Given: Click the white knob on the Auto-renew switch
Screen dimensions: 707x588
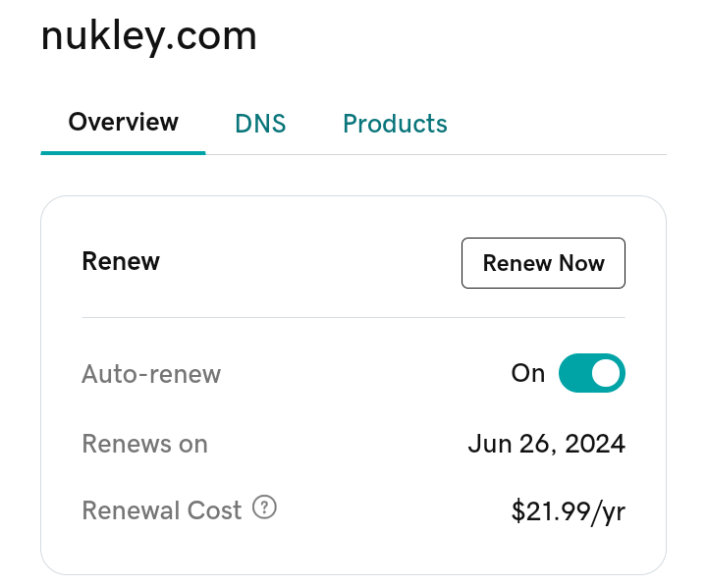Looking at the screenshot, I should click(x=606, y=373).
